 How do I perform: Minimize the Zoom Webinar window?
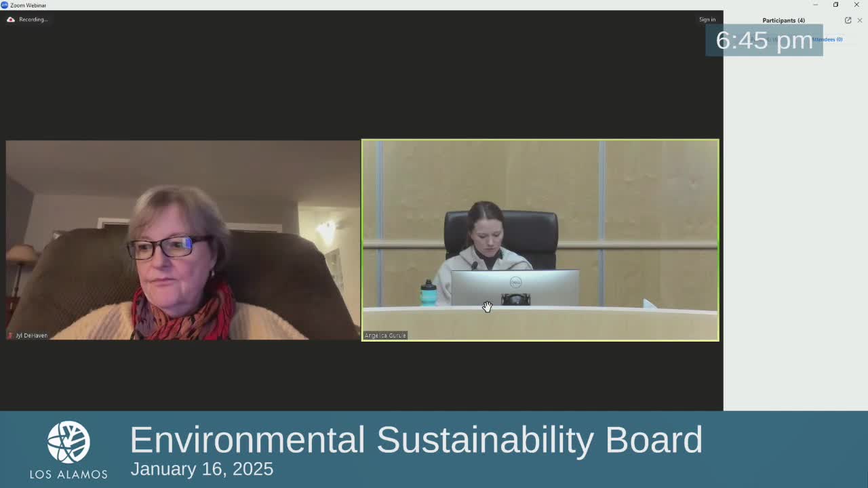click(815, 5)
